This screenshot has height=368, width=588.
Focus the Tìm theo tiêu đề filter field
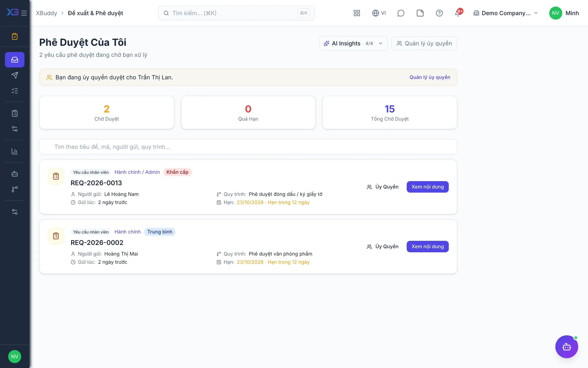pos(248,147)
